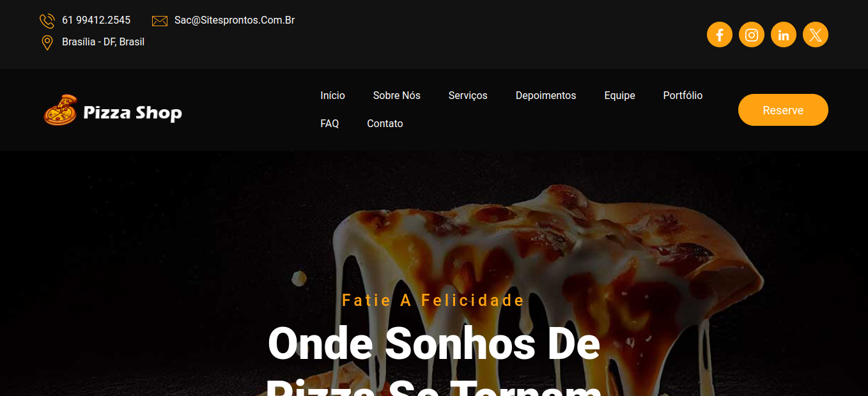The height and width of the screenshot is (396, 868).
Task: Open the Facebook social icon
Action: [x=719, y=34]
